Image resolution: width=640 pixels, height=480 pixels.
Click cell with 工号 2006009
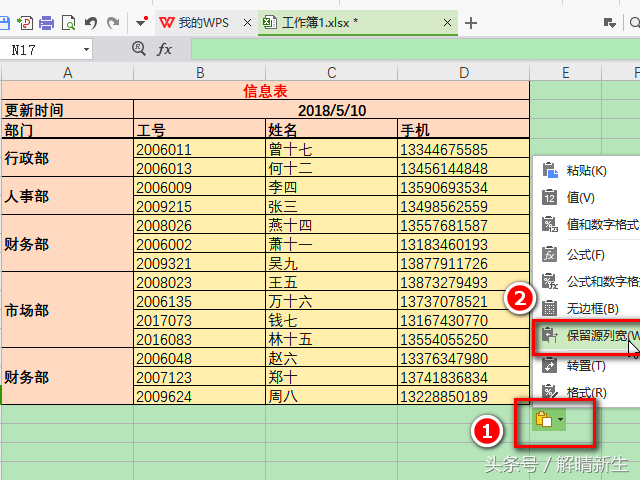200,187
